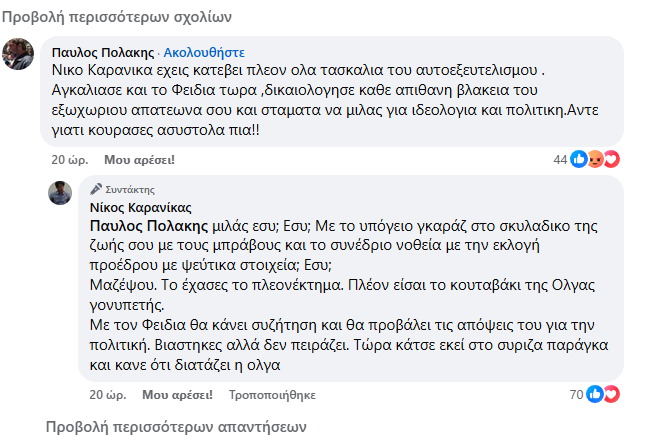Screen dimensions: 661x435
Task: Click the blue like reaction on Πολακης comment
Action: (x=579, y=159)
